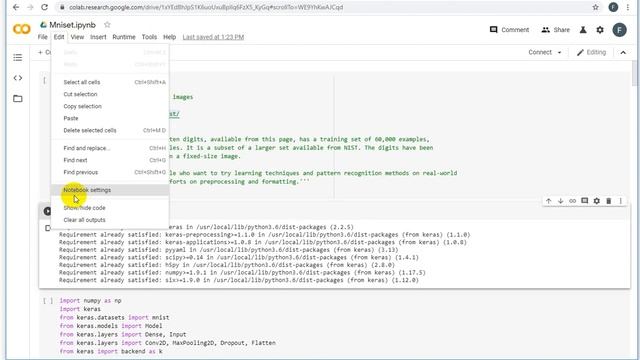The width and height of the screenshot is (640, 360).
Task: Move cell down with the arrow icon
Action: click(560, 201)
